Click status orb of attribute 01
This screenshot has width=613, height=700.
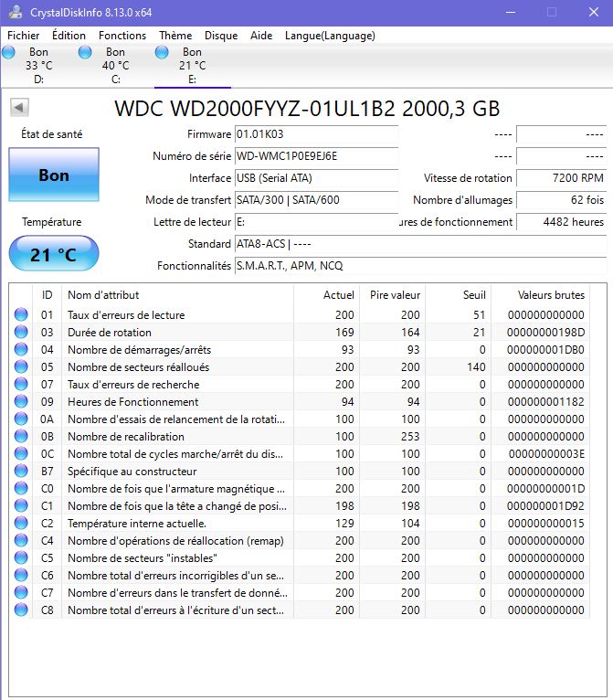21,314
